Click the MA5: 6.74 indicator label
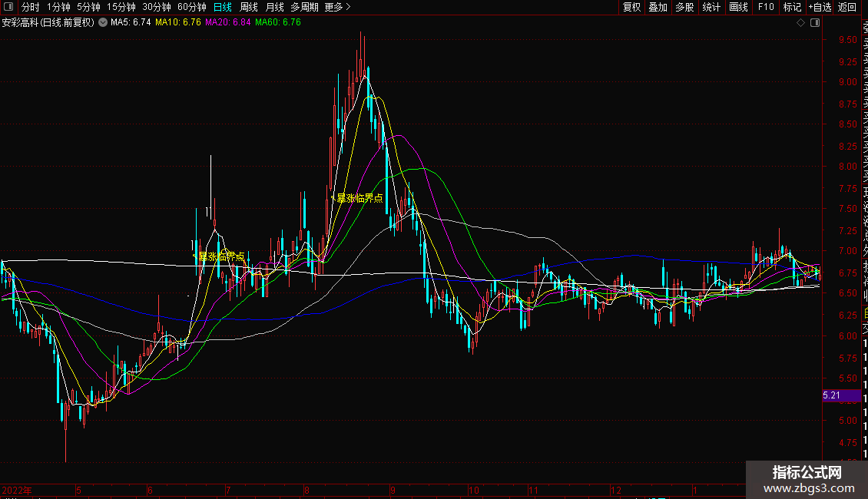The width and height of the screenshot is (868, 499). pyautogui.click(x=131, y=23)
